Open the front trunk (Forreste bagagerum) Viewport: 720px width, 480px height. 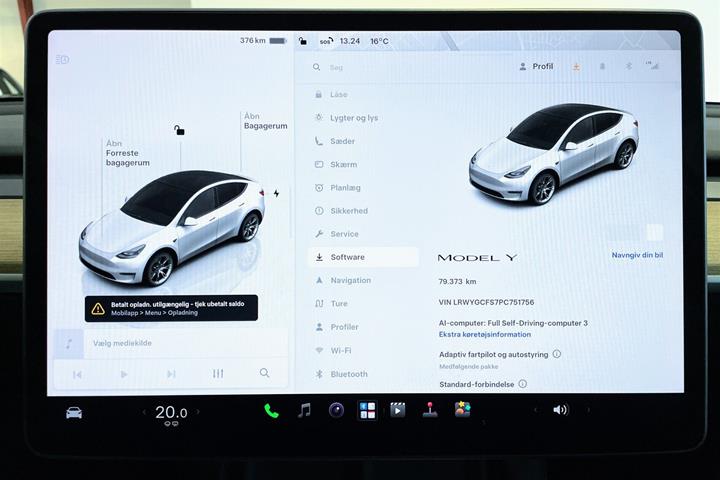tap(127, 153)
